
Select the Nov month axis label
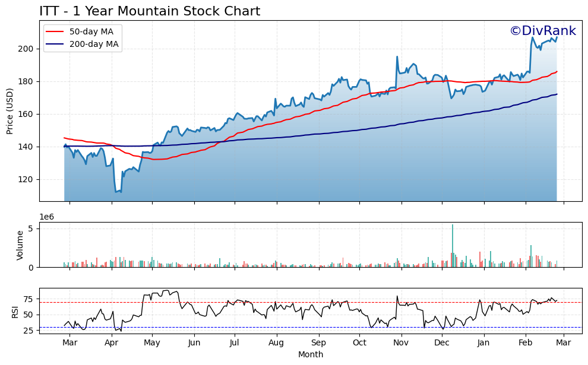[402, 342]
